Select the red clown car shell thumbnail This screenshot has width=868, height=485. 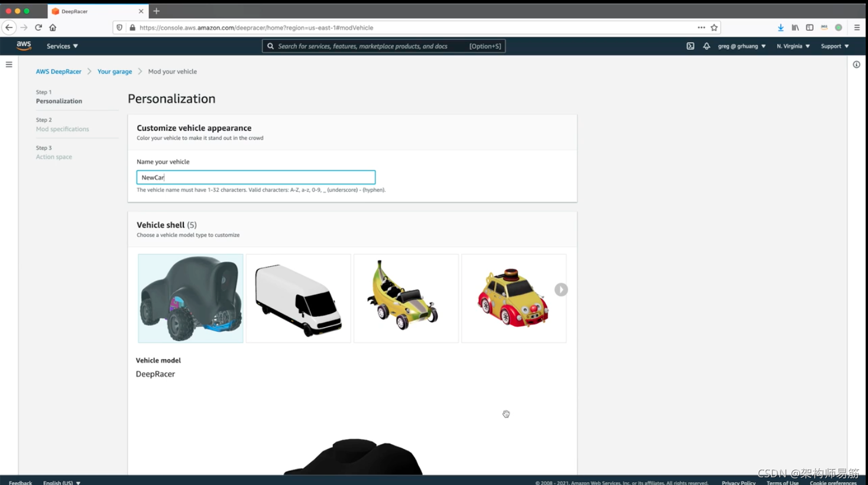(514, 298)
